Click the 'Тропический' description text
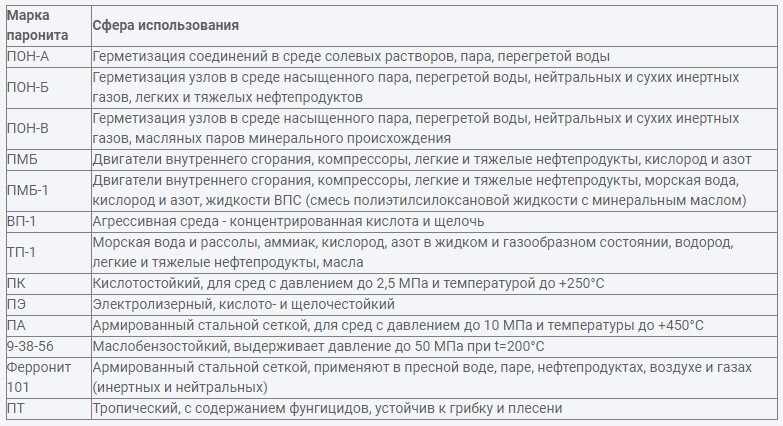Viewport: 783px width, 426px height. (328, 409)
